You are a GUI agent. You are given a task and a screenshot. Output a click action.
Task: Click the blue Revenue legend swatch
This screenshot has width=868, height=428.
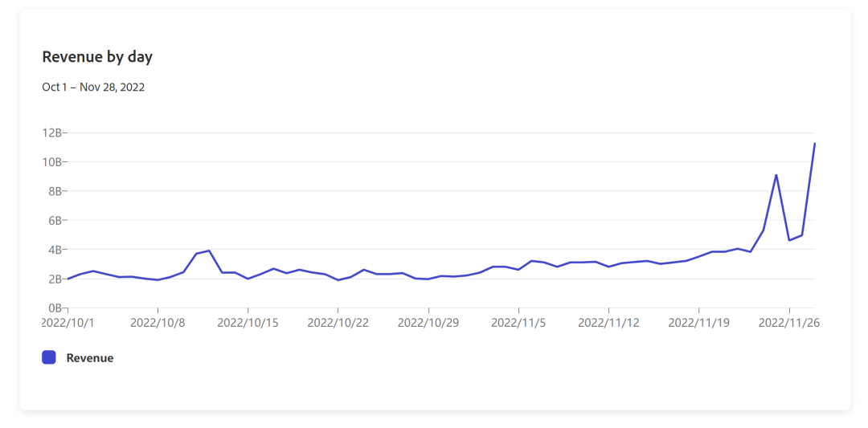point(49,357)
